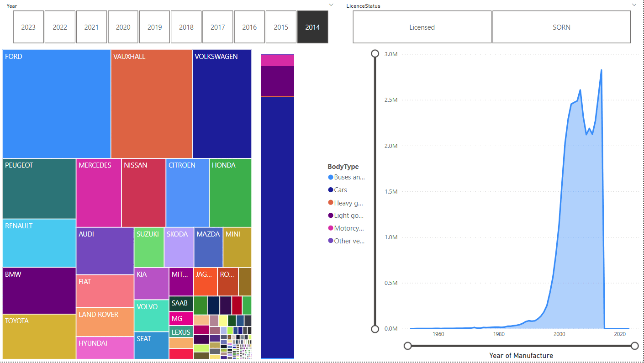Select the Light goods legend entry
Viewport: 644px width, 363px height.
pos(346,216)
